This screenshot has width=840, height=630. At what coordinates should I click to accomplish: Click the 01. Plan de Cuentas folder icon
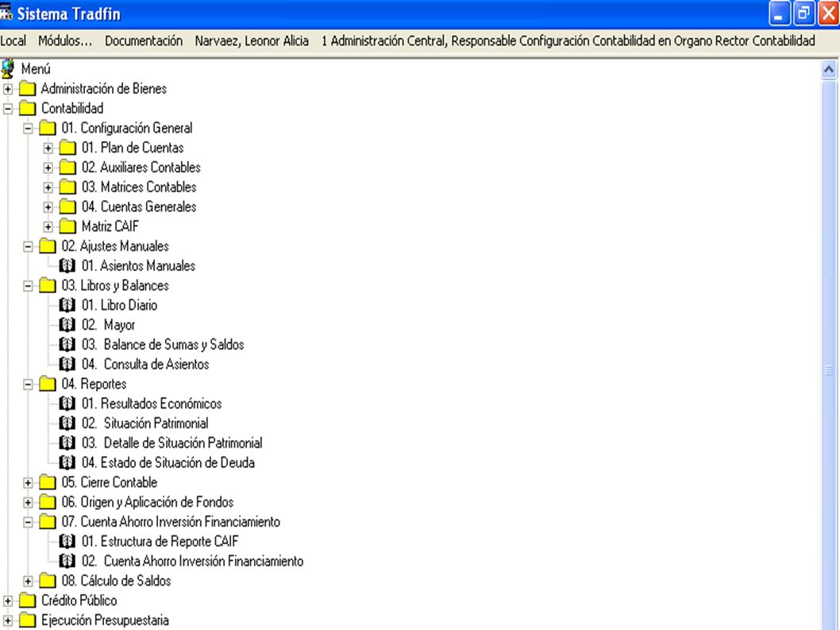[x=67, y=148]
